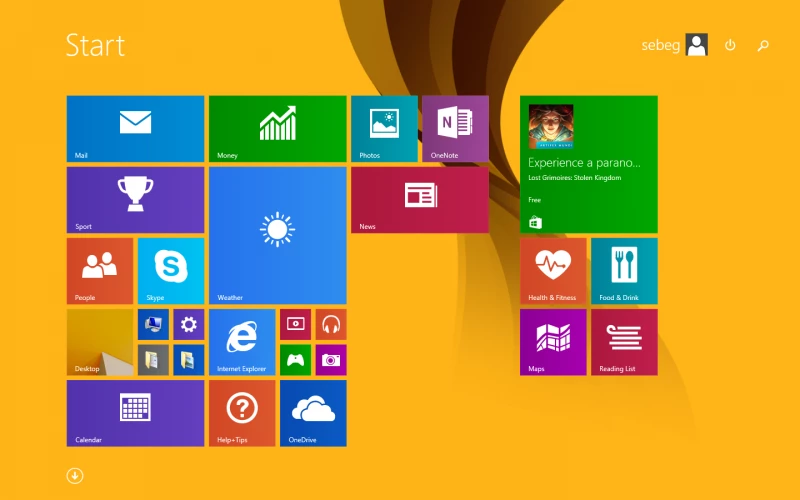Open the Desktop tile

coord(100,342)
